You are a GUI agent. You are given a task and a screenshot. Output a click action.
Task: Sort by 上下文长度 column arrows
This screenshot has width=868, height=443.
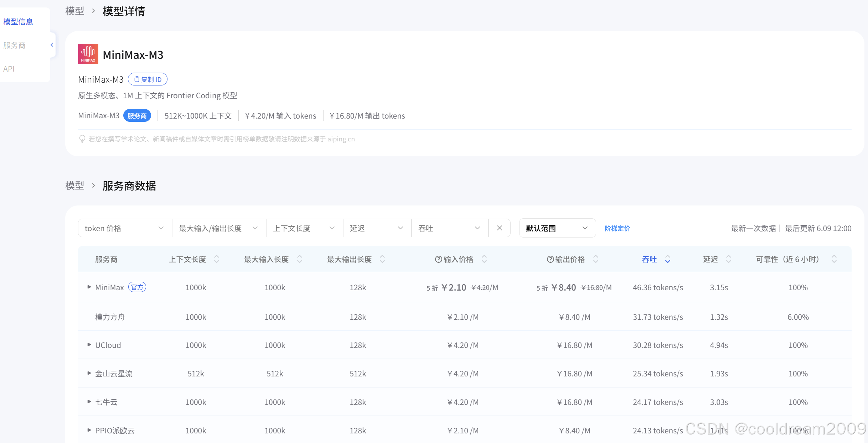click(x=217, y=259)
